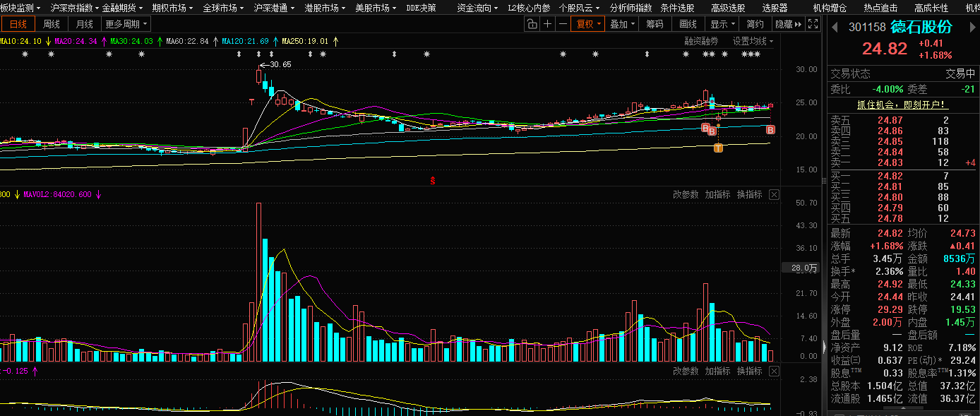
Task: Expand the 金融期货 menu
Action: click(x=123, y=8)
